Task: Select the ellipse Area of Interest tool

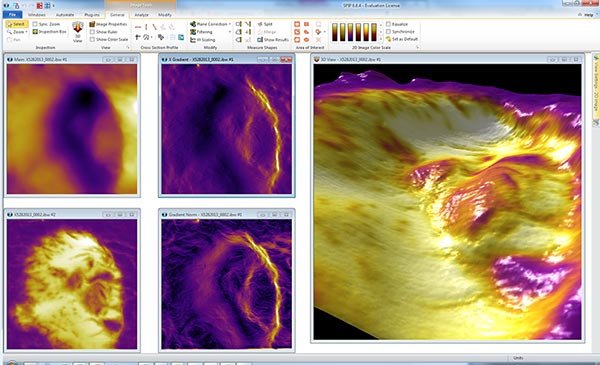Action: click(x=307, y=39)
